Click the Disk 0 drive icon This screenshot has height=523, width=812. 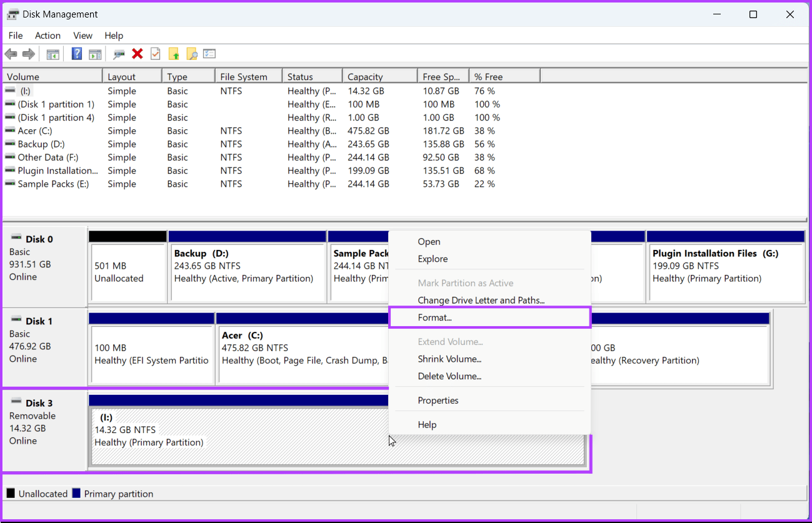point(16,239)
